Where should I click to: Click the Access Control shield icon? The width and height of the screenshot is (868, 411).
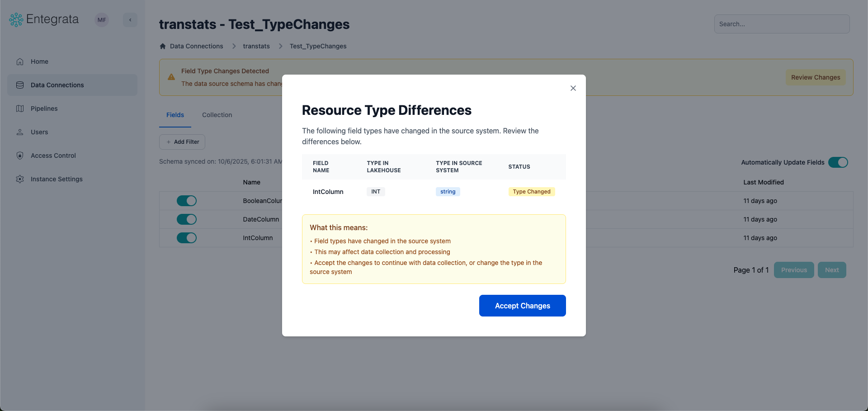tap(20, 156)
